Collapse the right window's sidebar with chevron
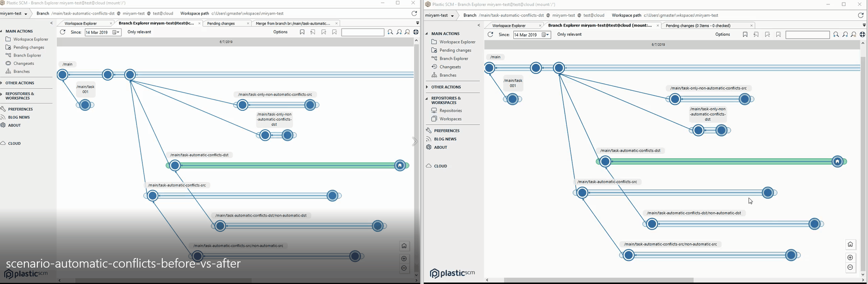Viewport: 868px width, 284px height. coord(478,26)
